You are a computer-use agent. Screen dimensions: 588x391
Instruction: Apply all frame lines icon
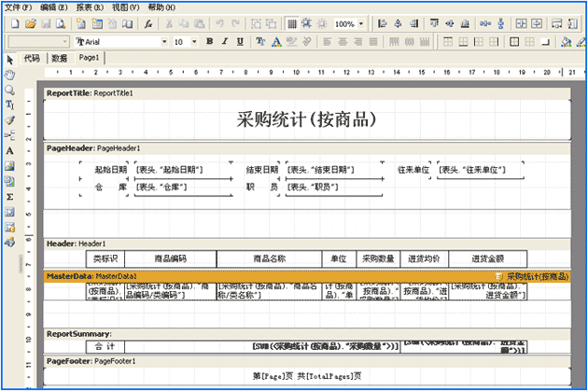click(514, 41)
